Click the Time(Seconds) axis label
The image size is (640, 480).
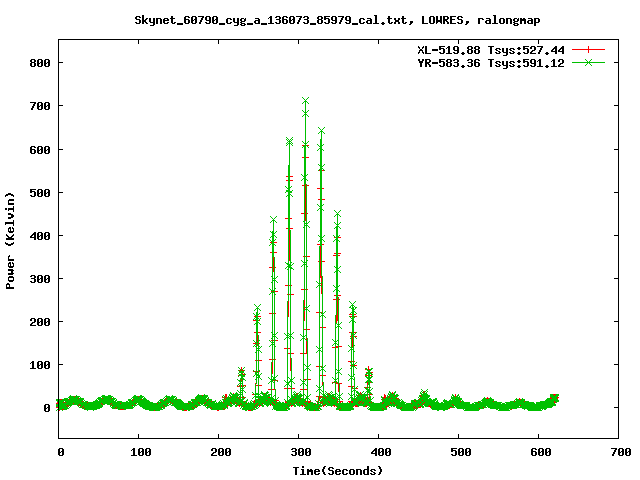[x=338, y=471]
